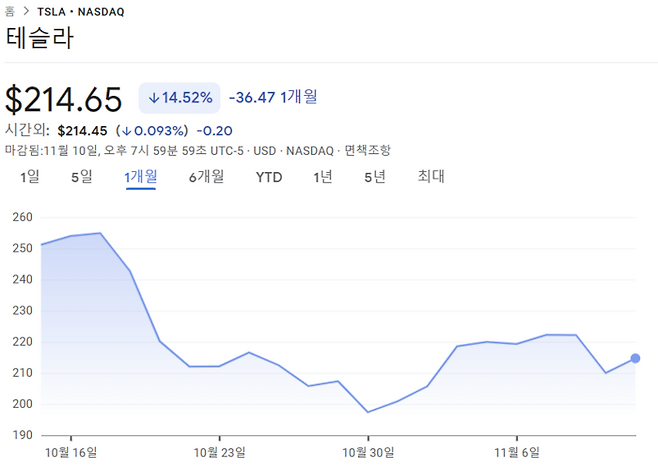The image size is (658, 467).
Task: Click the after-hours price $214.45
Action: click(x=82, y=131)
